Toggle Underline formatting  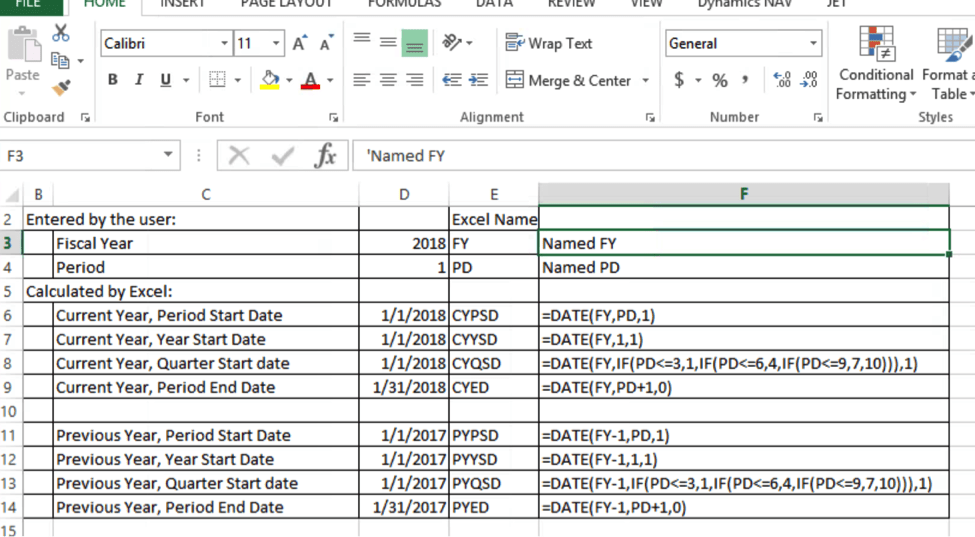pos(165,80)
